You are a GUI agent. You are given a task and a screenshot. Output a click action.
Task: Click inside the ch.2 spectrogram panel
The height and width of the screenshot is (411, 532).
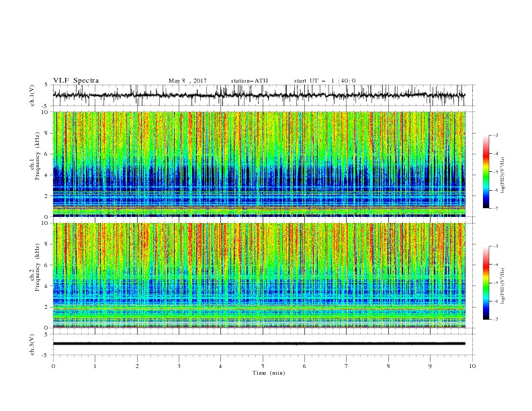pos(259,275)
